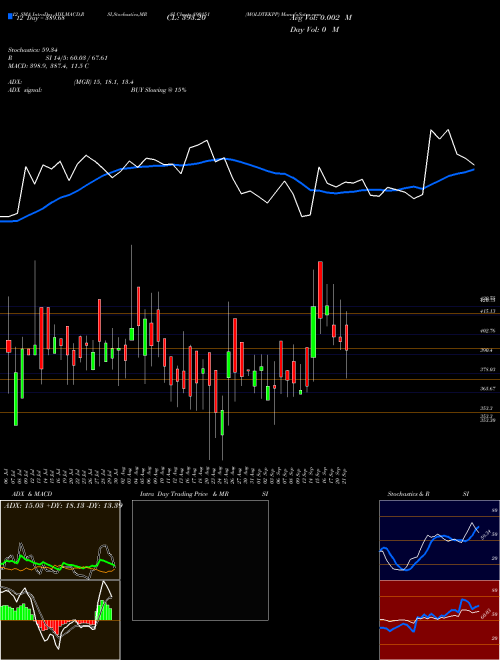Viewport: 500px width, 660px height.
Task: Click the 'Avg Vol: 0.002 M' label
Action: click(321, 18)
